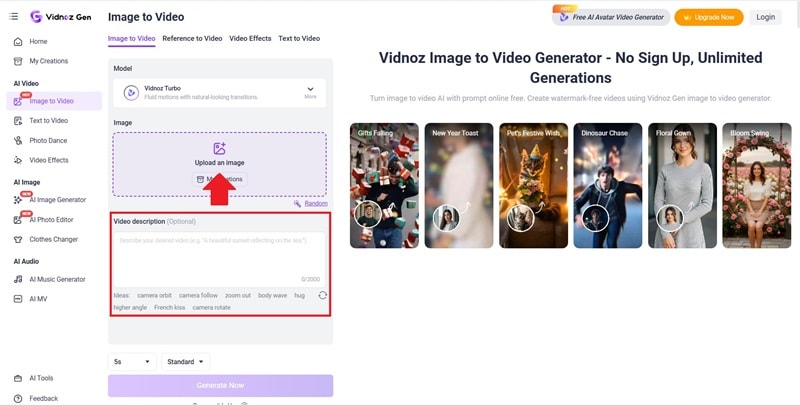The width and height of the screenshot is (800, 405).
Task: Click the Generate Now button
Action: (220, 386)
